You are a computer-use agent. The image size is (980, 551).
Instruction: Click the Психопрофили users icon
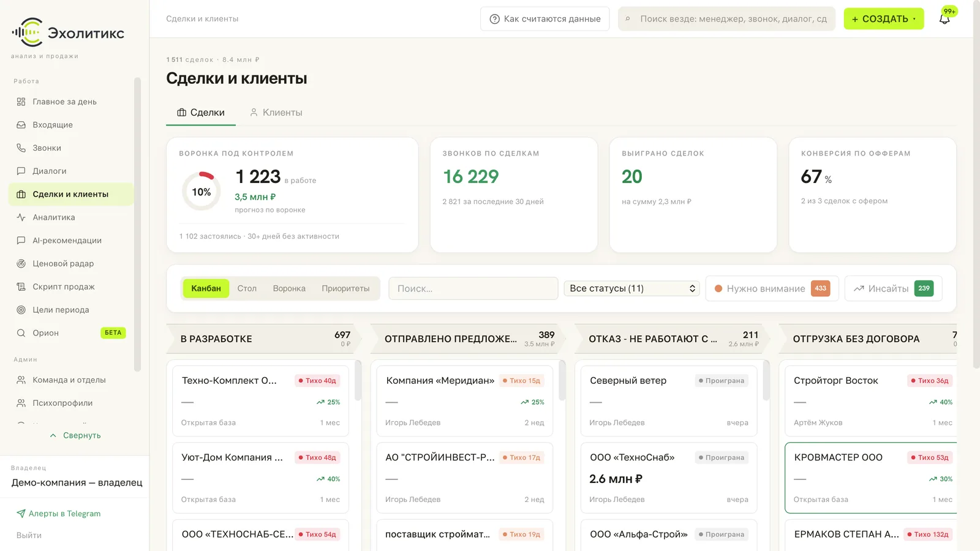(21, 403)
